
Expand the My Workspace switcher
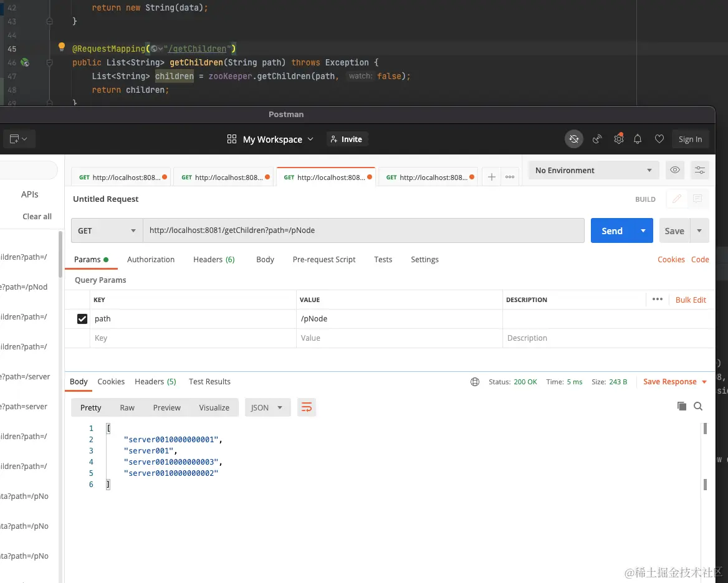pos(278,139)
